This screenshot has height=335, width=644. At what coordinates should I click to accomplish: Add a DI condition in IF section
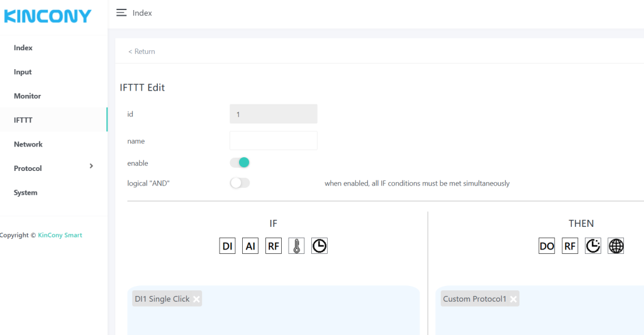[x=227, y=246]
